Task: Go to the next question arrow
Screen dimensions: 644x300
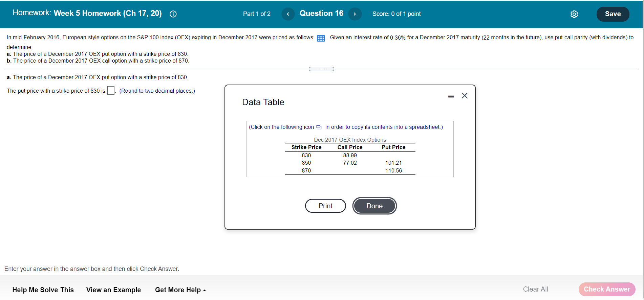Action: click(355, 14)
